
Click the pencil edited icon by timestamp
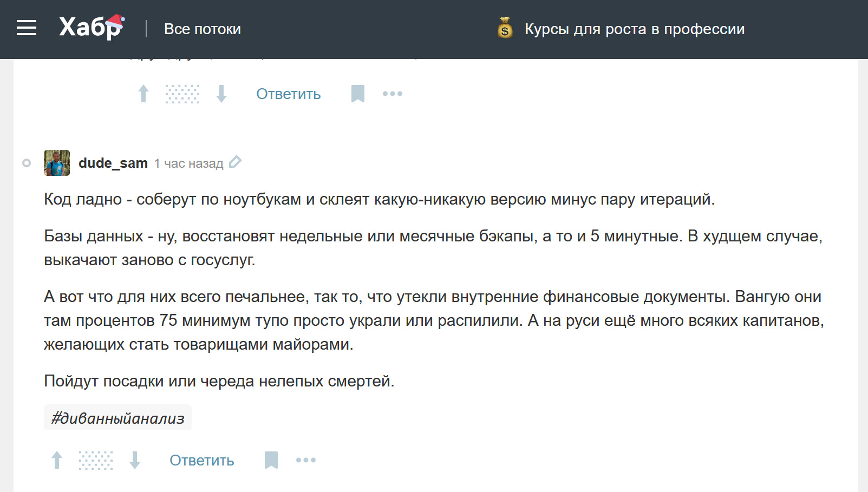coord(235,162)
